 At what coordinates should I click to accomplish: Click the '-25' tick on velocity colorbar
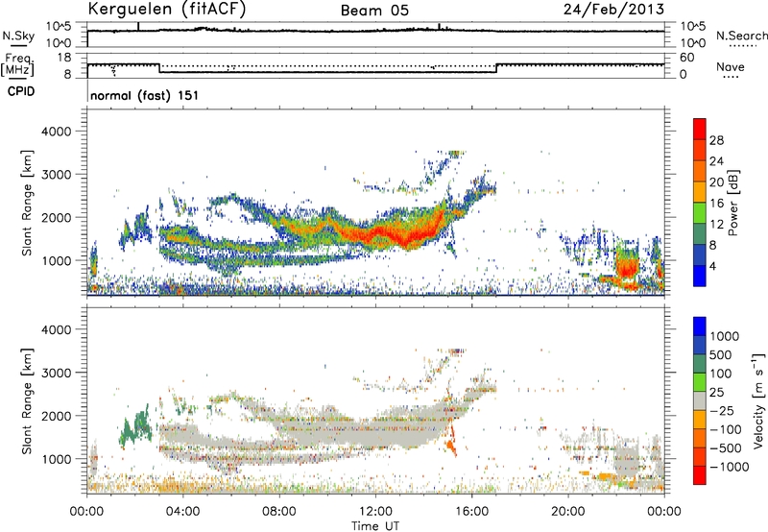pos(723,411)
